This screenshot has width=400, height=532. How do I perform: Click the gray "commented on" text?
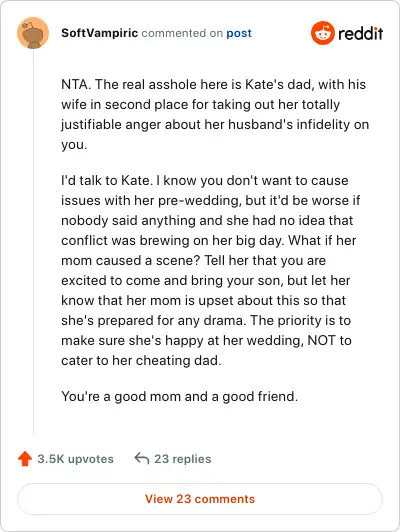click(x=182, y=33)
